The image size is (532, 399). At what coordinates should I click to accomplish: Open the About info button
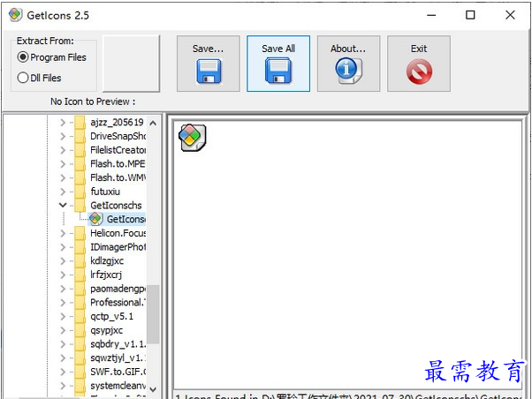click(348, 64)
